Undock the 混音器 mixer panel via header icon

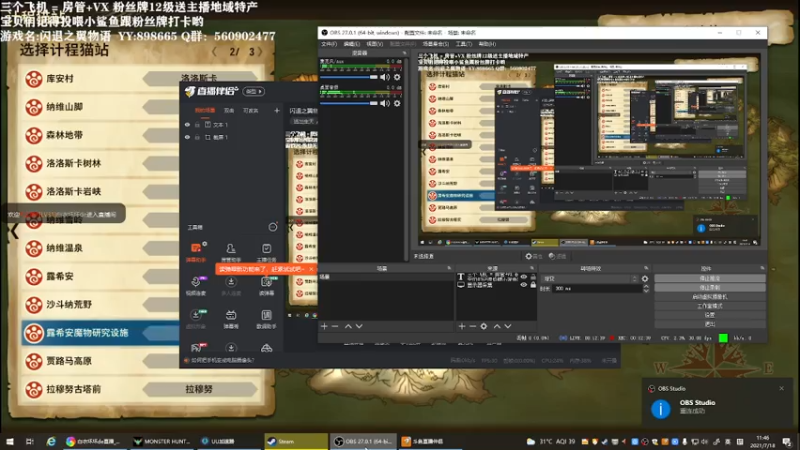point(404,53)
